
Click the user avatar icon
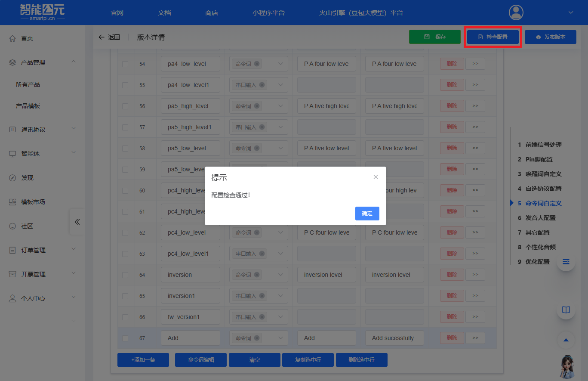click(516, 12)
